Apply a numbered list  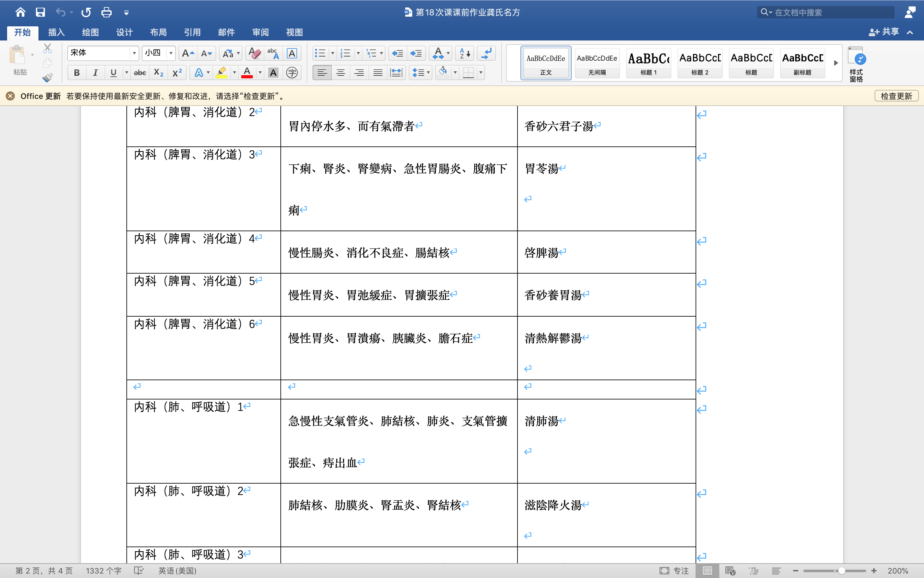346,53
